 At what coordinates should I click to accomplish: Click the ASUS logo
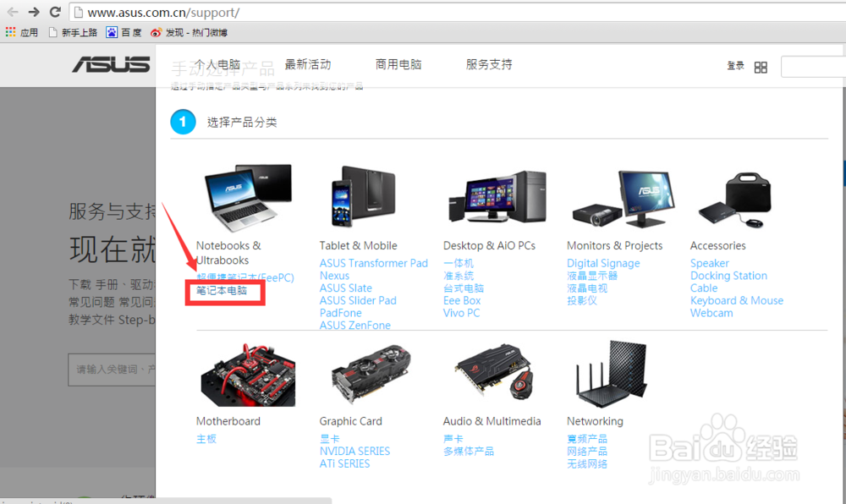coord(111,64)
